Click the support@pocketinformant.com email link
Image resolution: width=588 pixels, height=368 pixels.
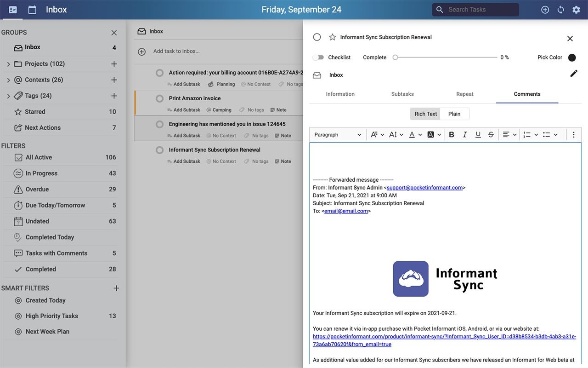pyautogui.click(x=424, y=188)
